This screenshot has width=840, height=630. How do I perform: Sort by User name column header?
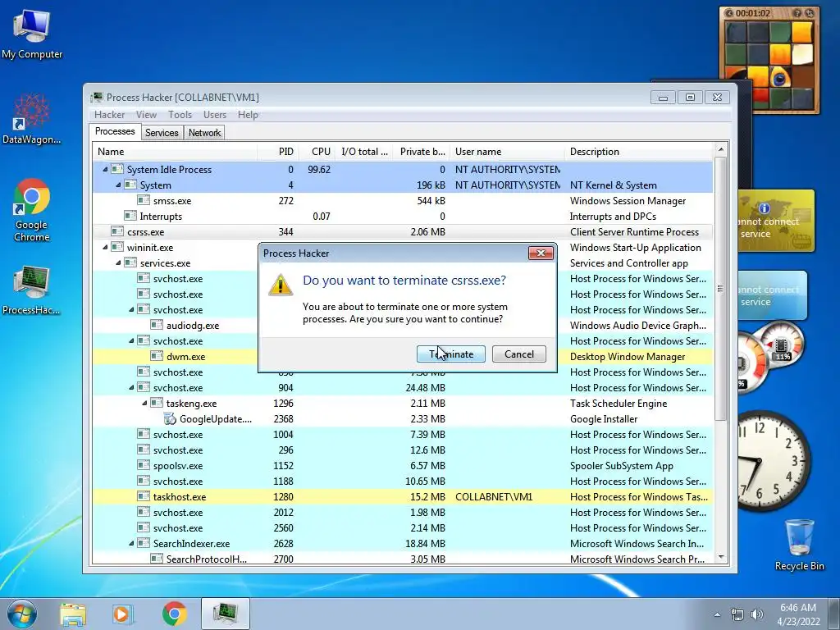pyautogui.click(x=507, y=152)
